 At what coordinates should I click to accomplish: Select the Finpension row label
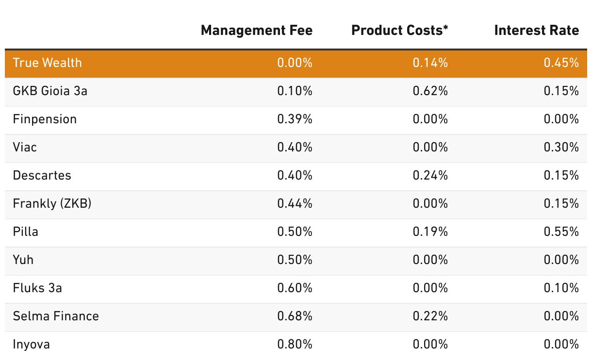coord(45,119)
